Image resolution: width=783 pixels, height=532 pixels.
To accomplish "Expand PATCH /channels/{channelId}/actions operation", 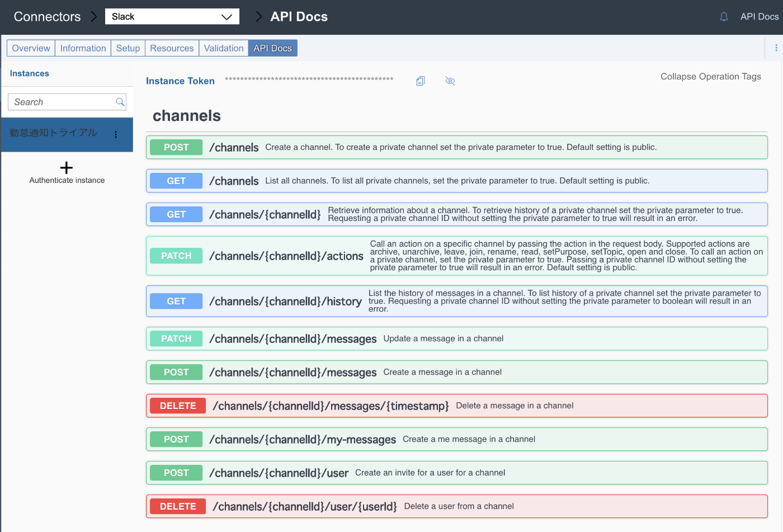I will pos(456,256).
